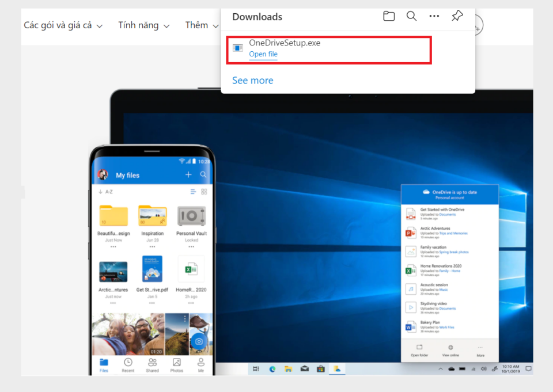Screen dimensions: 553x392
Task: Tap the search icon in phone My files
Action: 203,174
